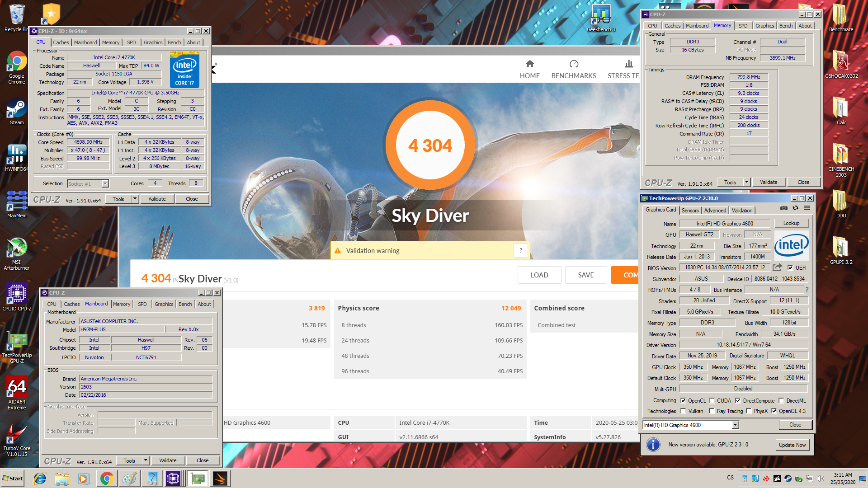Open HWiNFO64 desktop shortcut
Image resolution: width=868 pixels, height=488 pixels.
[17, 158]
